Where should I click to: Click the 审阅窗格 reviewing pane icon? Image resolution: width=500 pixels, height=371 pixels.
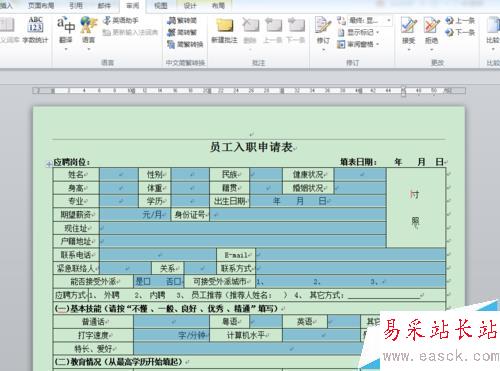pyautogui.click(x=341, y=44)
